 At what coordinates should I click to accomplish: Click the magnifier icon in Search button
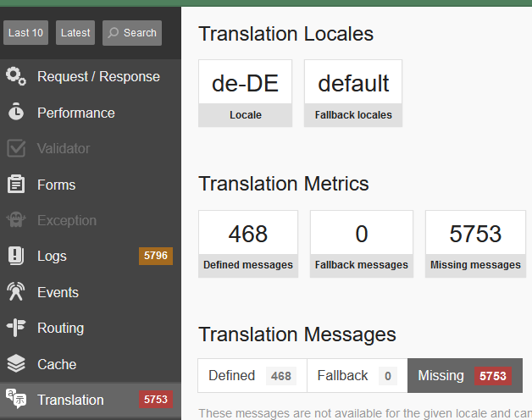(113, 33)
